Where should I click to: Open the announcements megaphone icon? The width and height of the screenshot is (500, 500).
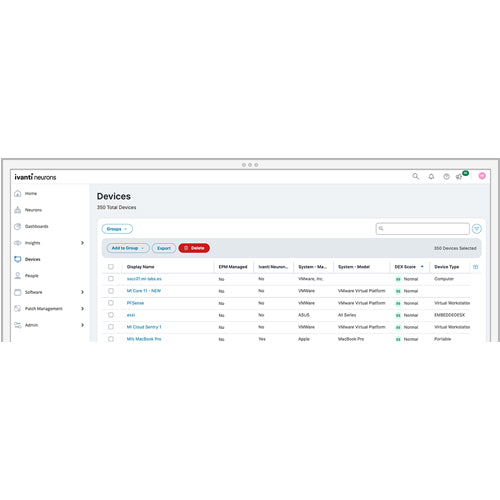click(459, 176)
